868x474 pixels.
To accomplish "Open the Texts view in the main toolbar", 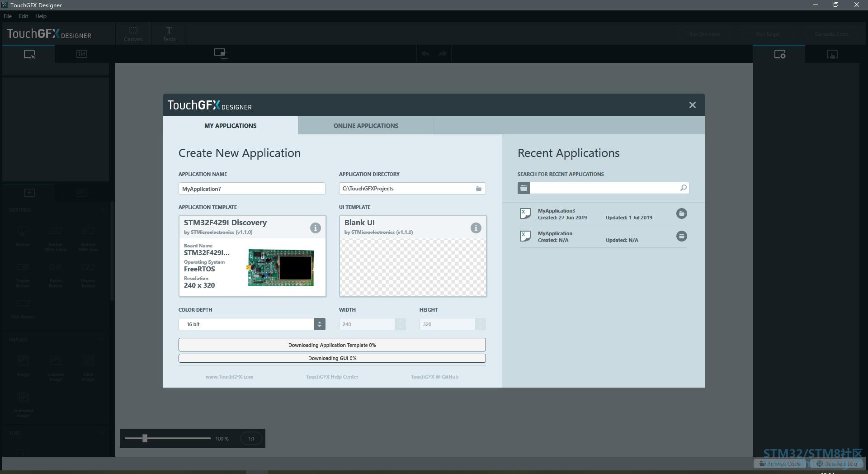I will [x=169, y=34].
